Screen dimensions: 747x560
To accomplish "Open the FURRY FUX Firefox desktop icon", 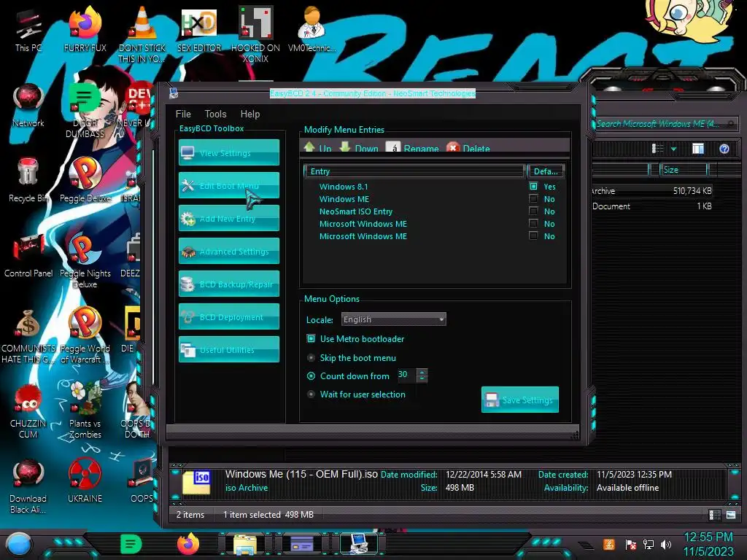I will click(85, 29).
